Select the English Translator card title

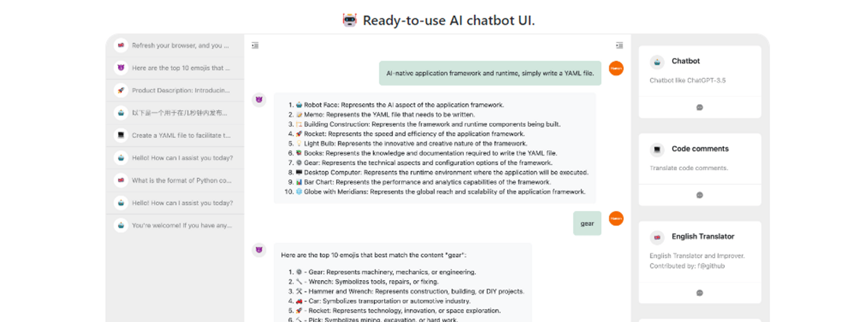coord(703,236)
